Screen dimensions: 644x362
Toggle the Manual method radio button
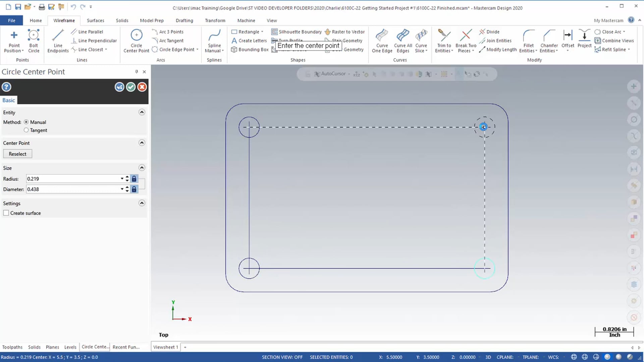coord(26,122)
